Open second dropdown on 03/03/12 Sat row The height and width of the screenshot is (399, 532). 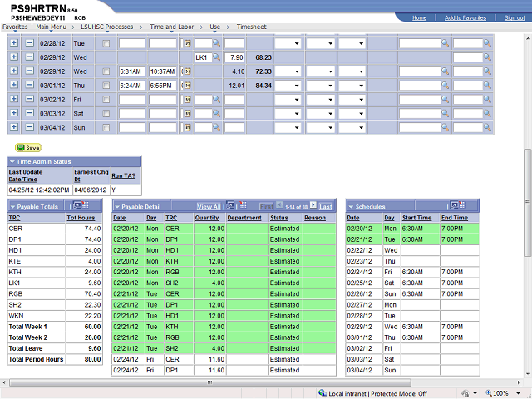(x=320, y=114)
